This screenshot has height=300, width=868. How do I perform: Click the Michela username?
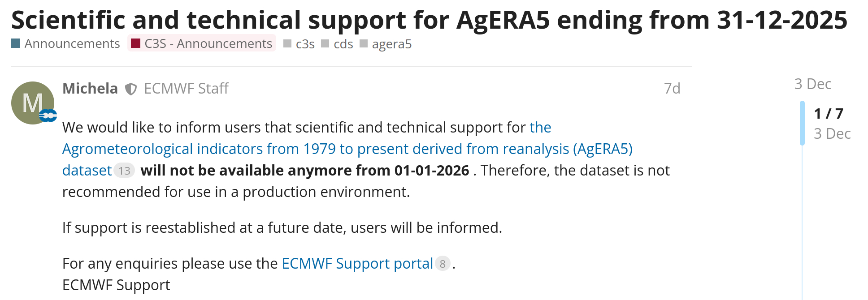[x=90, y=89]
